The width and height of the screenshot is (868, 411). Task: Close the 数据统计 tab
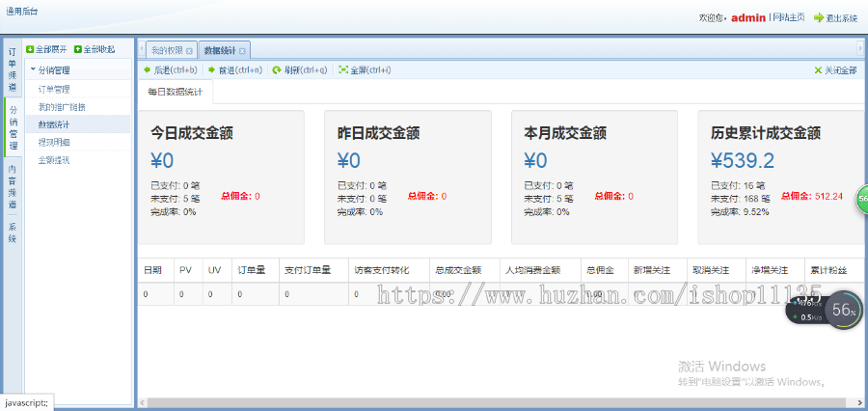point(242,50)
